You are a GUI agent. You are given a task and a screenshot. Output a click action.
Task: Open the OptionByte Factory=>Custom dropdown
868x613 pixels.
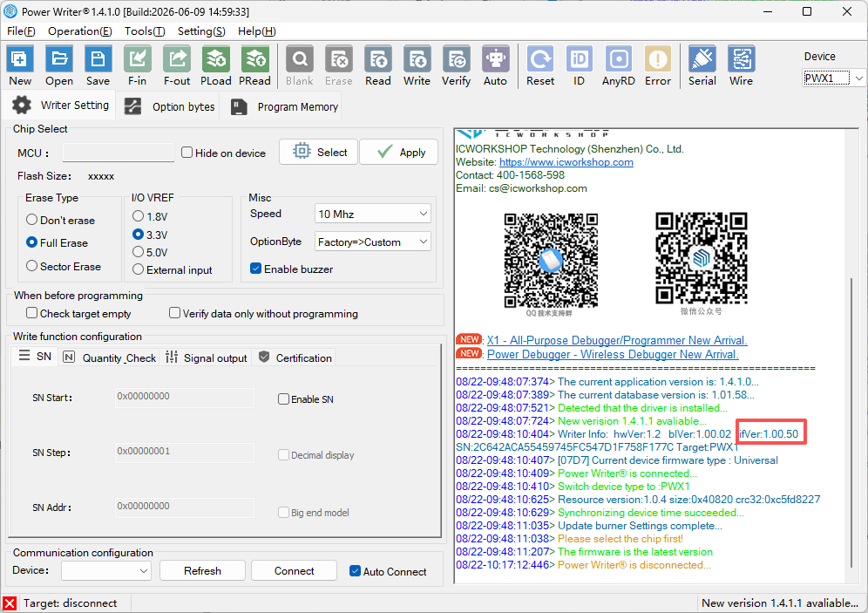372,242
